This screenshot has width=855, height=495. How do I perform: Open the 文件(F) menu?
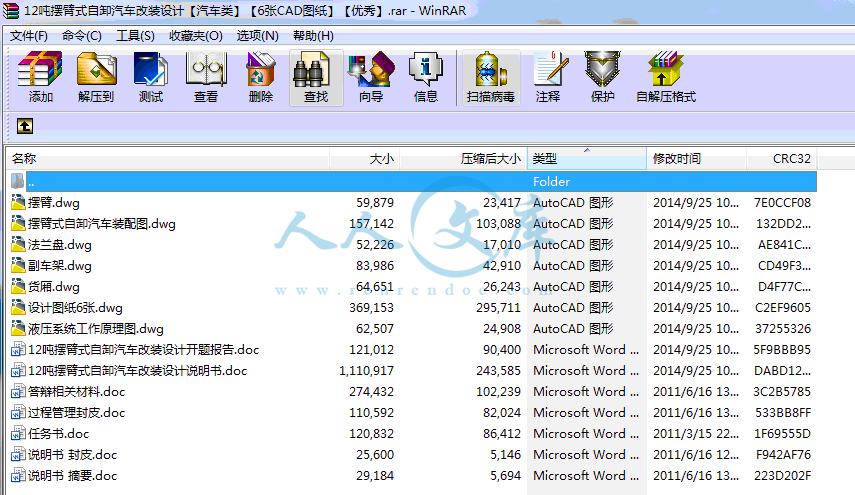click(x=29, y=36)
